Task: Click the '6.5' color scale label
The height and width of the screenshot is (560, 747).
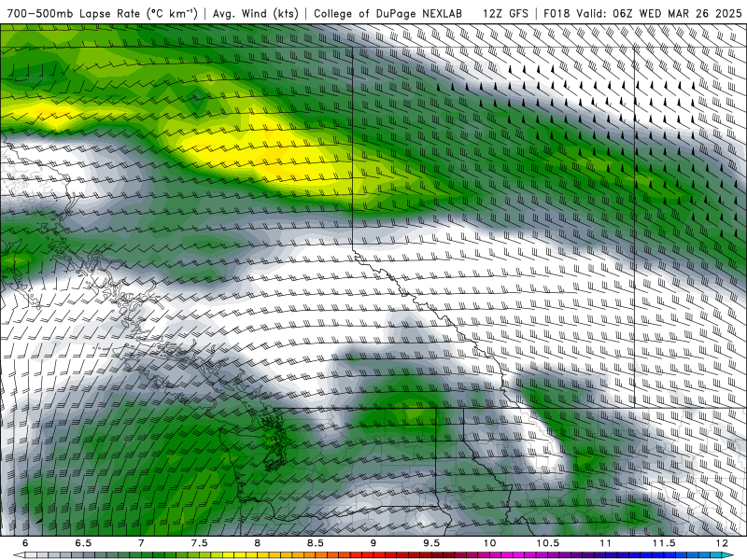Action: pyautogui.click(x=83, y=543)
